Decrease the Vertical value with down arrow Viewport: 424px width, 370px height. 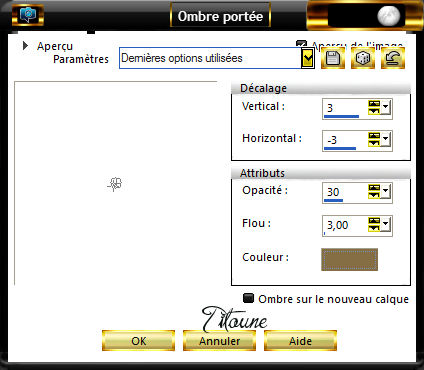(374, 111)
